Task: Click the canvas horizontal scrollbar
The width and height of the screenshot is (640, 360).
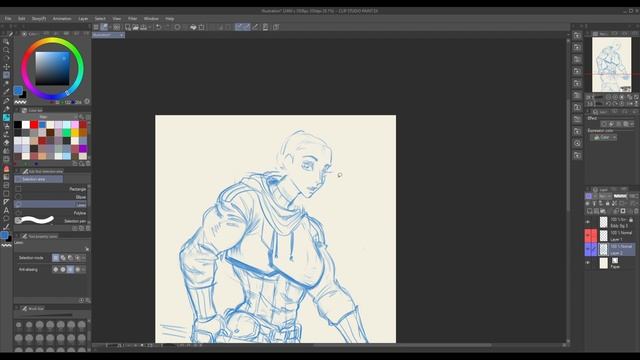Action: pos(402,345)
